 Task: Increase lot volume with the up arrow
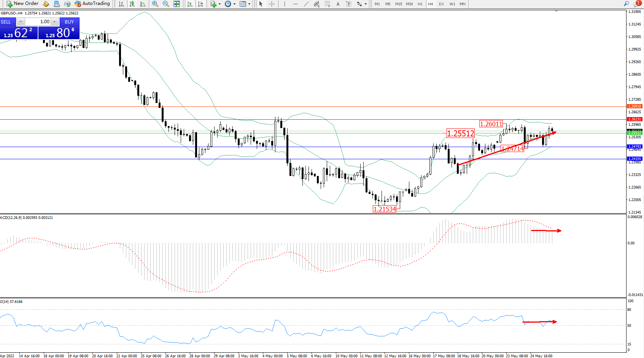pos(55,22)
